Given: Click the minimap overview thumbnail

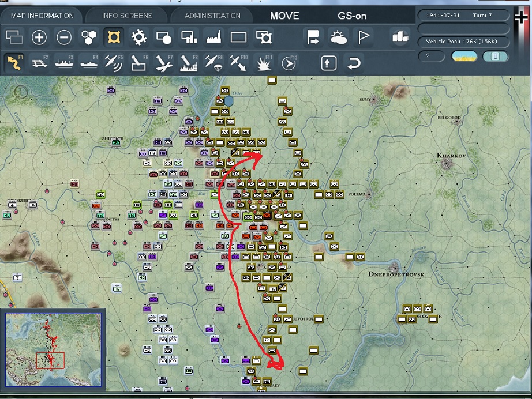Looking at the screenshot, I should (53, 349).
